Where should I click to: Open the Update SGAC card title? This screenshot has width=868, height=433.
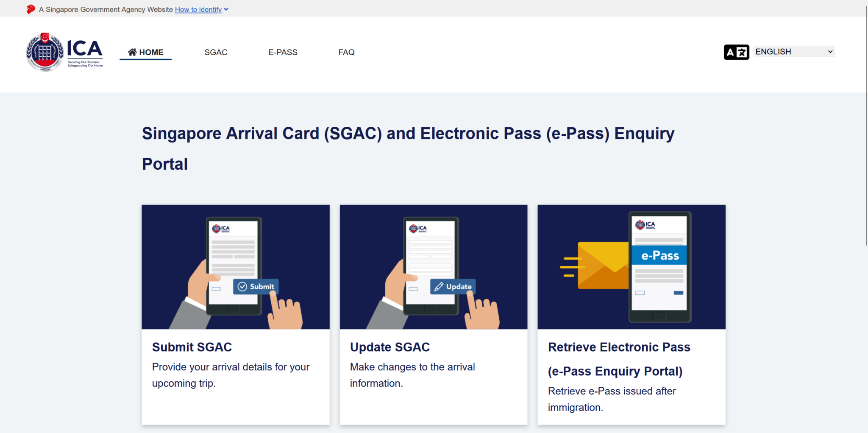389,347
